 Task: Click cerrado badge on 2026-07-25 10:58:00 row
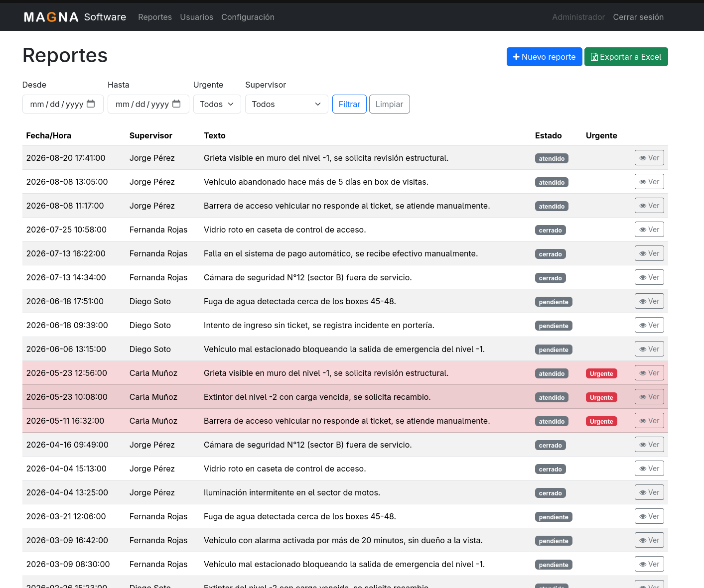tap(550, 230)
